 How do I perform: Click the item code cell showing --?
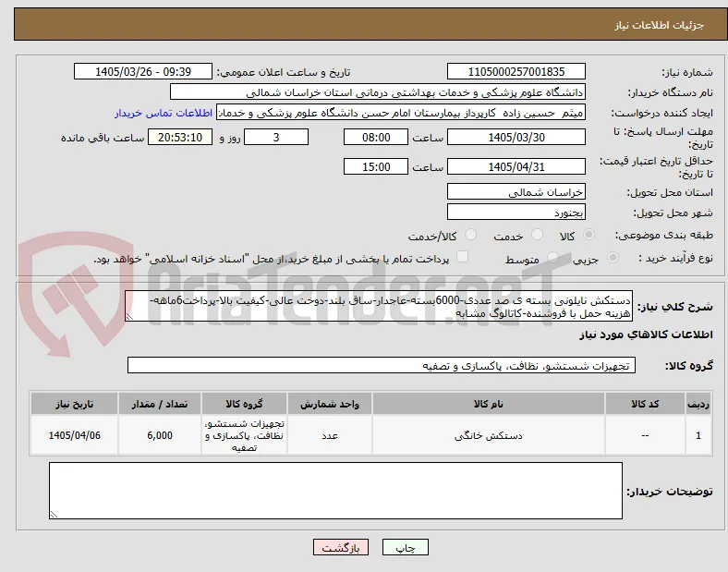coord(645,435)
